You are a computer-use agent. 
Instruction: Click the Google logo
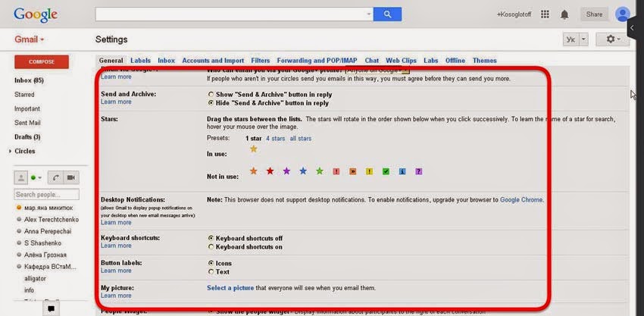[36, 15]
